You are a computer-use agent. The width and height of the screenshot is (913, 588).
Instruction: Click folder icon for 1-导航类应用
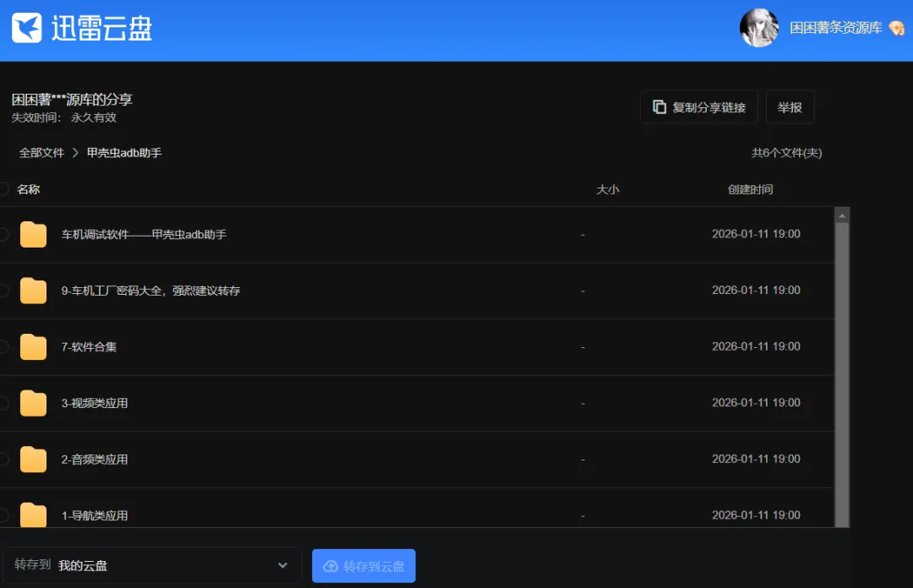click(33, 515)
